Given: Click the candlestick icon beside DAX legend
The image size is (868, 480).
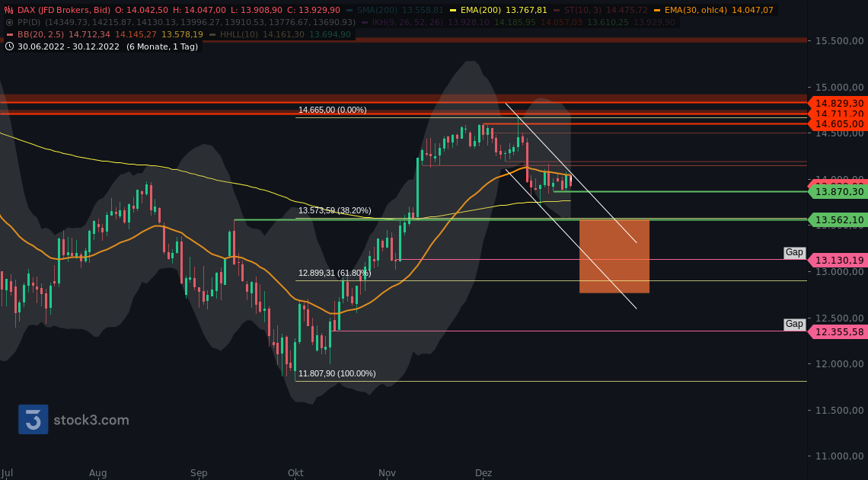Looking at the screenshot, I should point(9,10).
